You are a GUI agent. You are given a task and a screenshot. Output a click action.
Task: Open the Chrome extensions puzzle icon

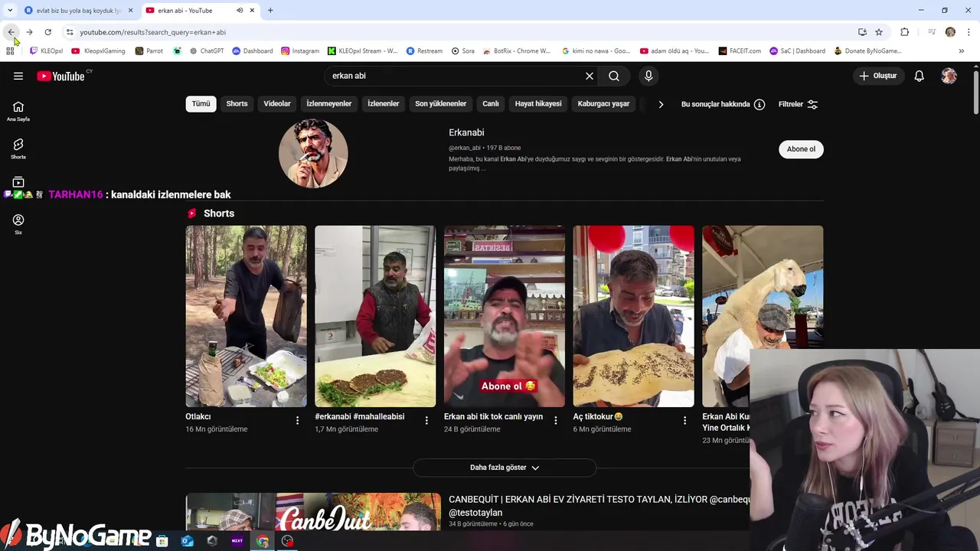(x=904, y=32)
